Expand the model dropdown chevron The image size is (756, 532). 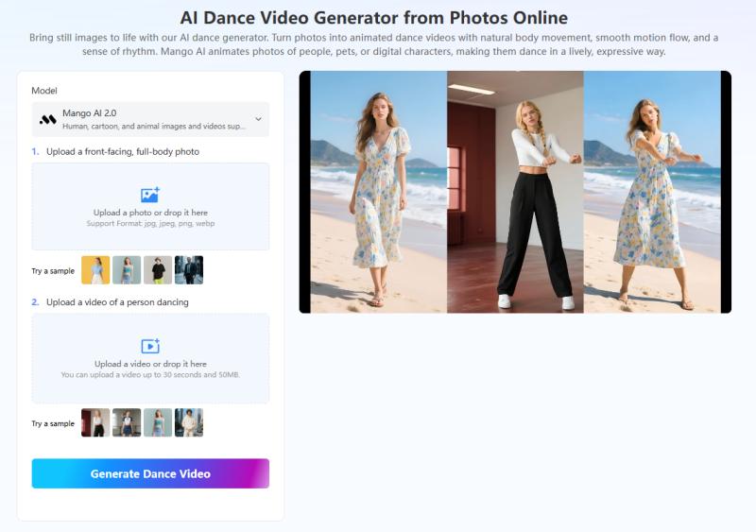click(258, 119)
